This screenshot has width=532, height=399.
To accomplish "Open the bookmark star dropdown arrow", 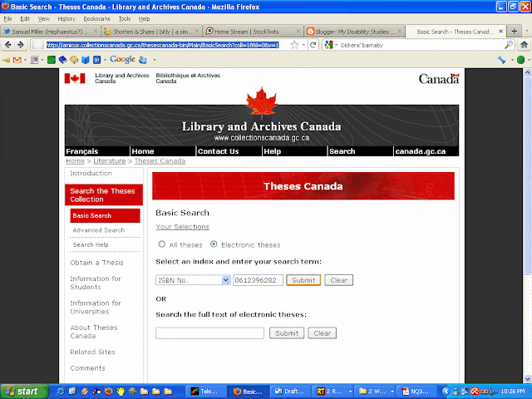I will pyautogui.click(x=303, y=45).
